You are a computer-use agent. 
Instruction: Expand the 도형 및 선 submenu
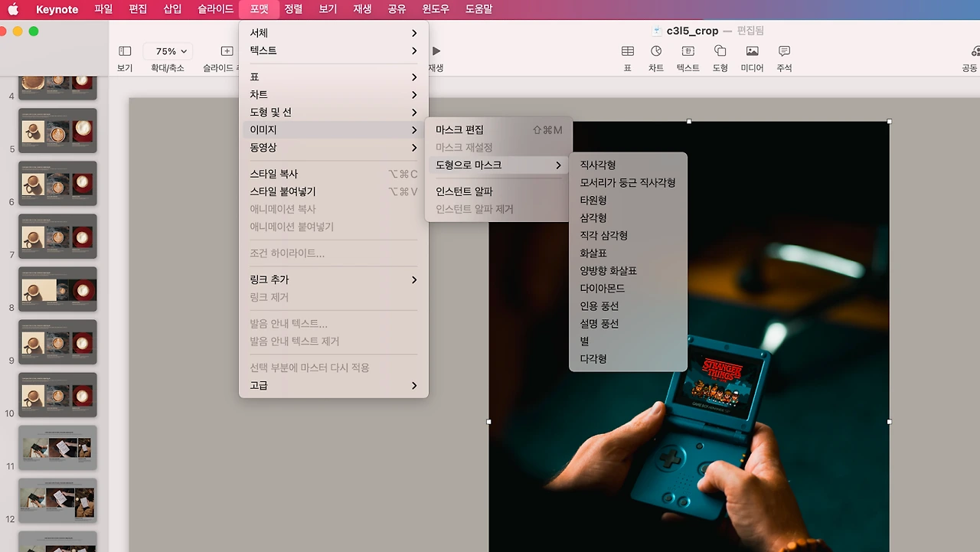334,113
